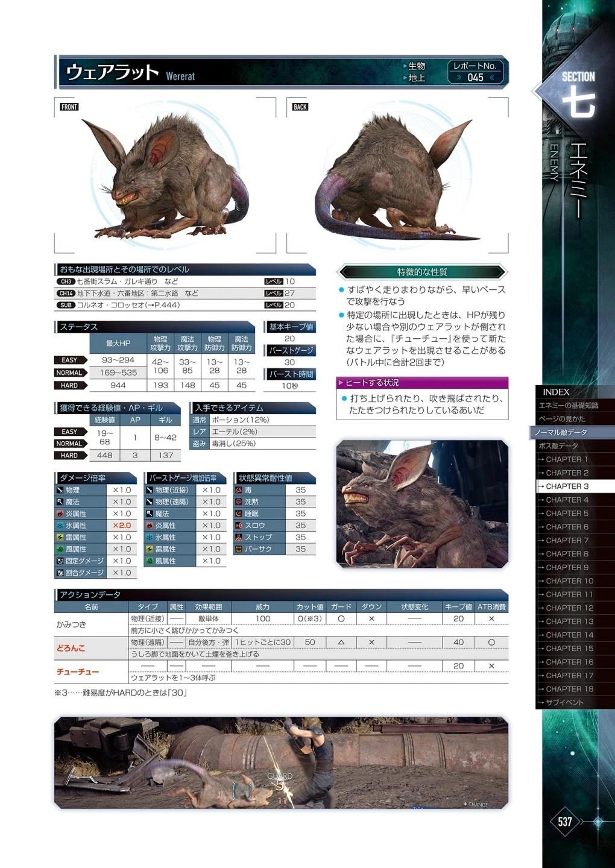Select CHAPTER 3 in the index
The image size is (615, 868).
click(567, 486)
